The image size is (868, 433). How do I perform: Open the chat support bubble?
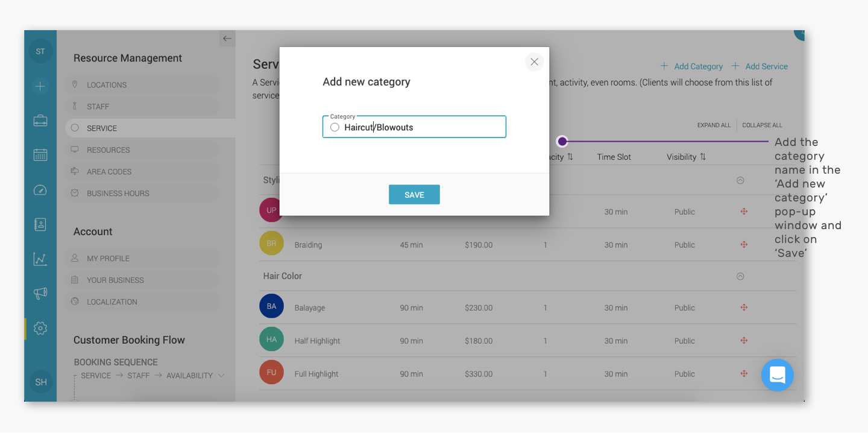coord(777,375)
